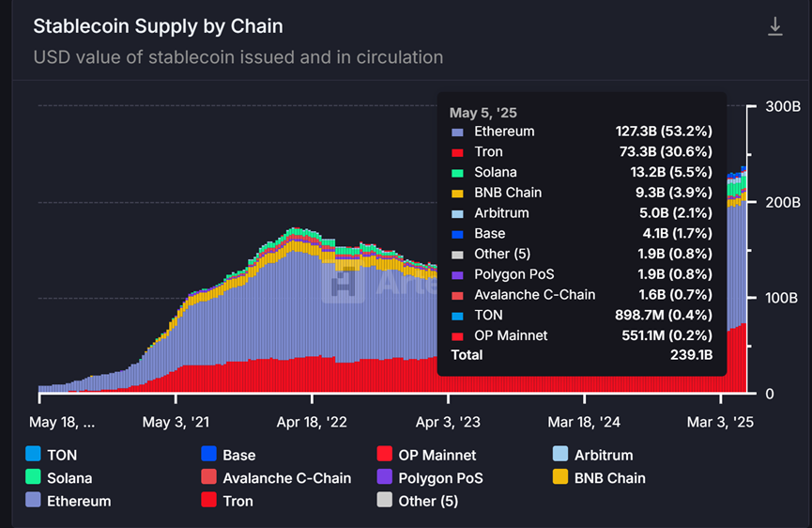This screenshot has width=812, height=528.
Task: Click Polygon PoS legend label
Action: [x=440, y=478]
